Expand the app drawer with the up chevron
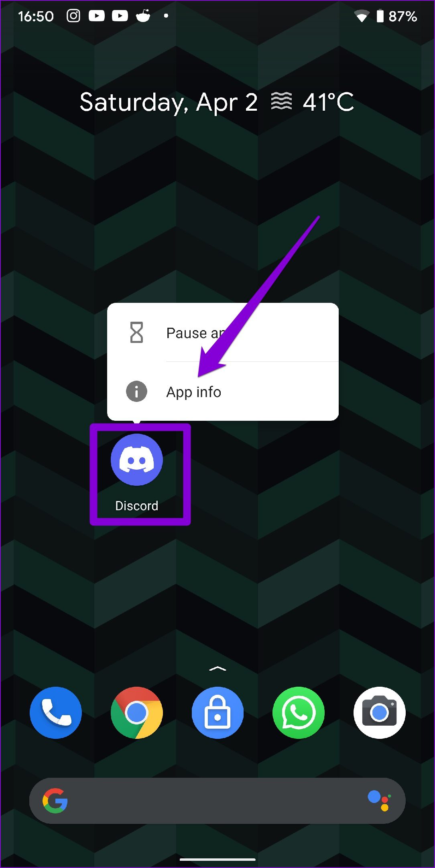The height and width of the screenshot is (868, 435). tap(217, 668)
